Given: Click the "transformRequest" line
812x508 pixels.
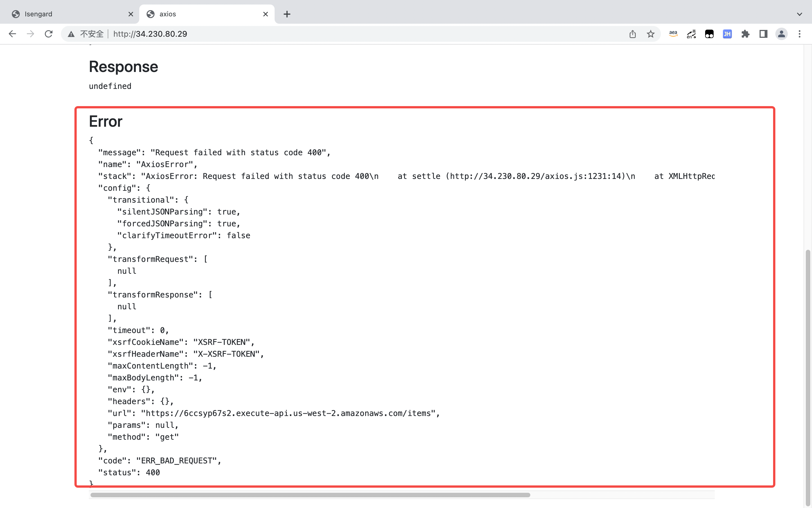Looking at the screenshot, I should (x=158, y=259).
